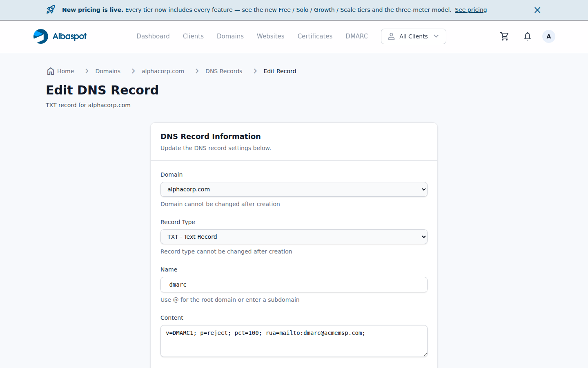Dismiss the new pricing banner
Image resolution: width=588 pixels, height=368 pixels.
[x=537, y=10]
